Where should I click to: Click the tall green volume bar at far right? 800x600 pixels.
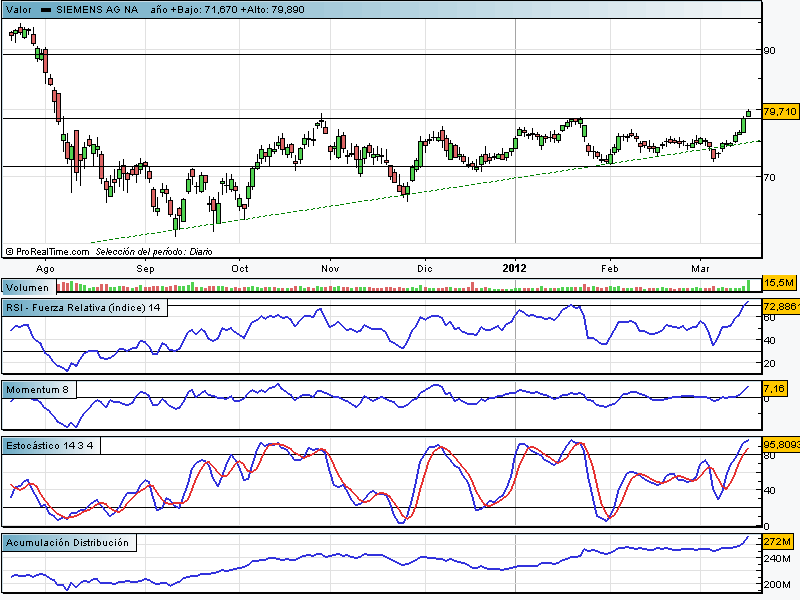point(748,286)
